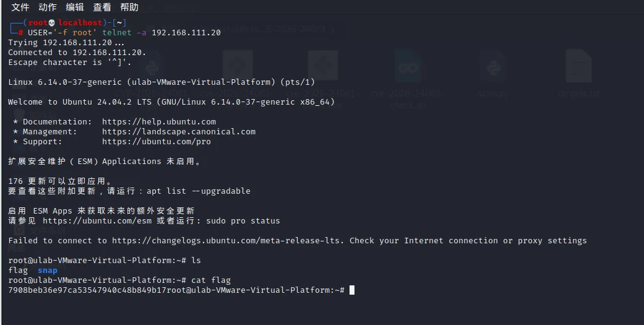Click the faint scan.py Python file icon
Screen dimensions: 644x325
point(493,66)
